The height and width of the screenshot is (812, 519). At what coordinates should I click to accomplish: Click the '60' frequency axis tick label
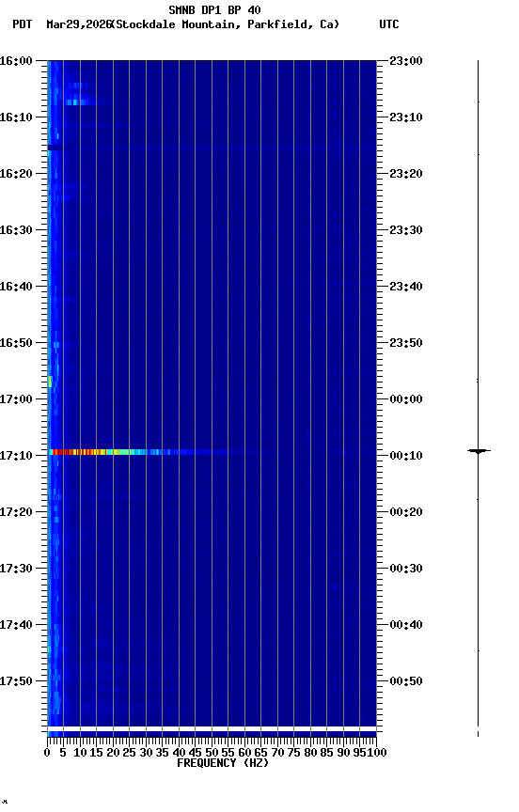coord(244,753)
